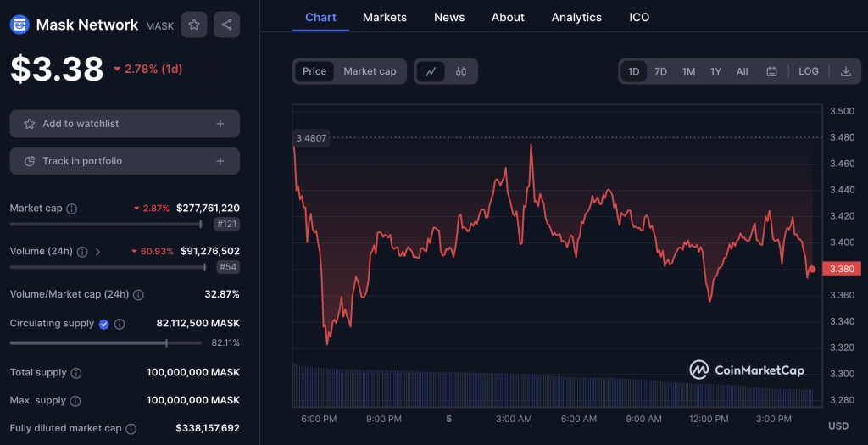This screenshot has height=445, width=868.
Task: Open the Chart tab
Action: (320, 17)
